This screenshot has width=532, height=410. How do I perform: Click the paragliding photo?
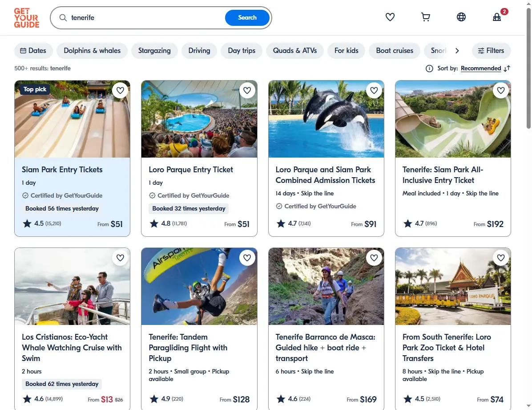199,286
